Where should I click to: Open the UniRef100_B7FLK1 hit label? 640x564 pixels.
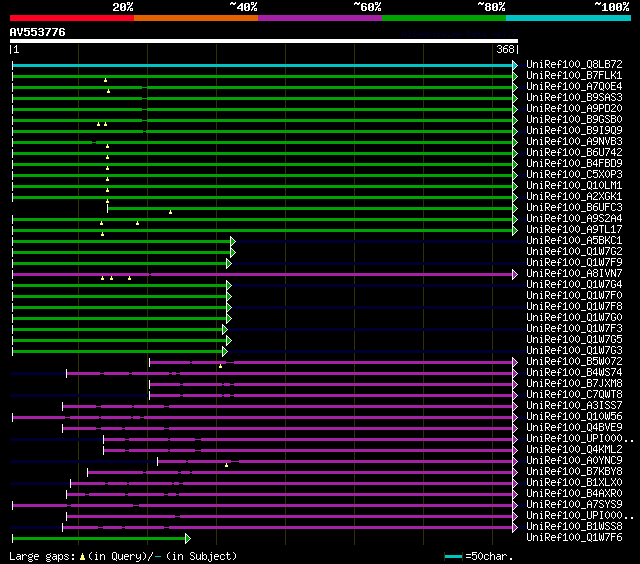574,75
